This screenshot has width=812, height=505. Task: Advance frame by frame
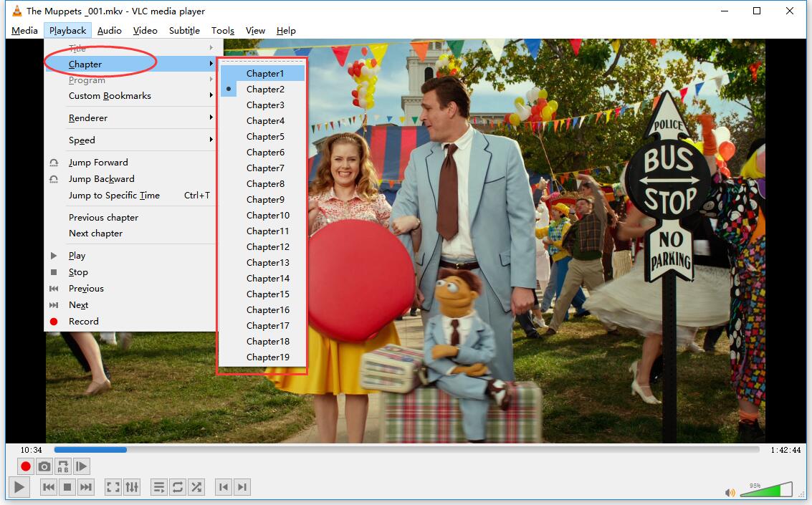click(x=81, y=467)
